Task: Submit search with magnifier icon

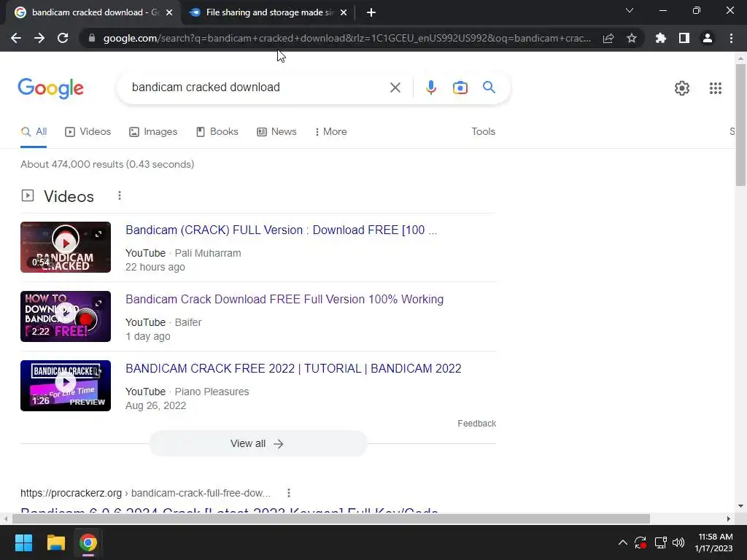Action: 489,87
